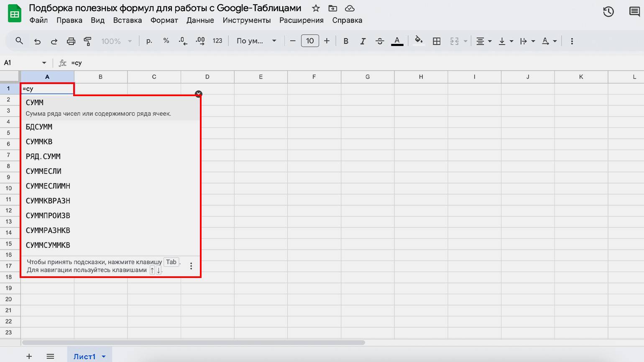Star this spreadsheet document
This screenshot has height=362, width=644.
[316, 8]
